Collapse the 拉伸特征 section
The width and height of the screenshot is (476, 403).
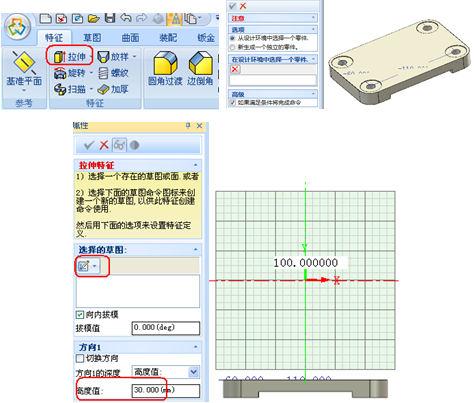pyautogui.click(x=196, y=165)
